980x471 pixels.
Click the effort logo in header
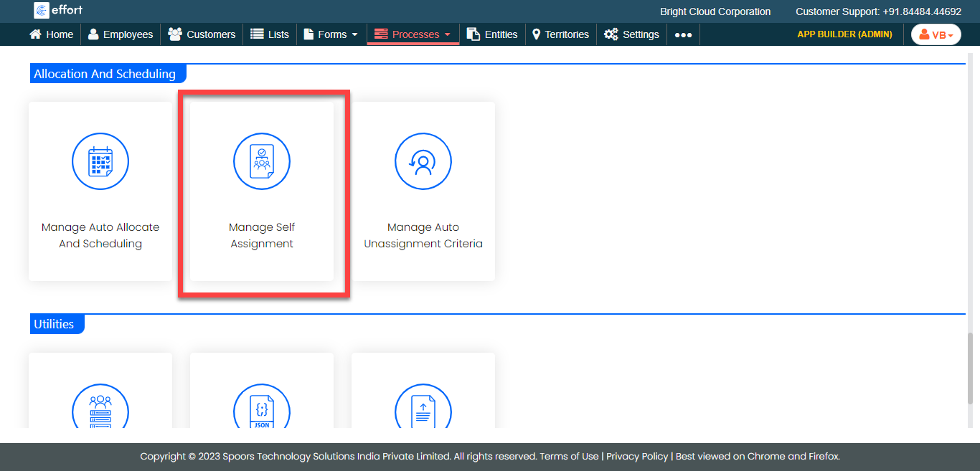coord(58,11)
